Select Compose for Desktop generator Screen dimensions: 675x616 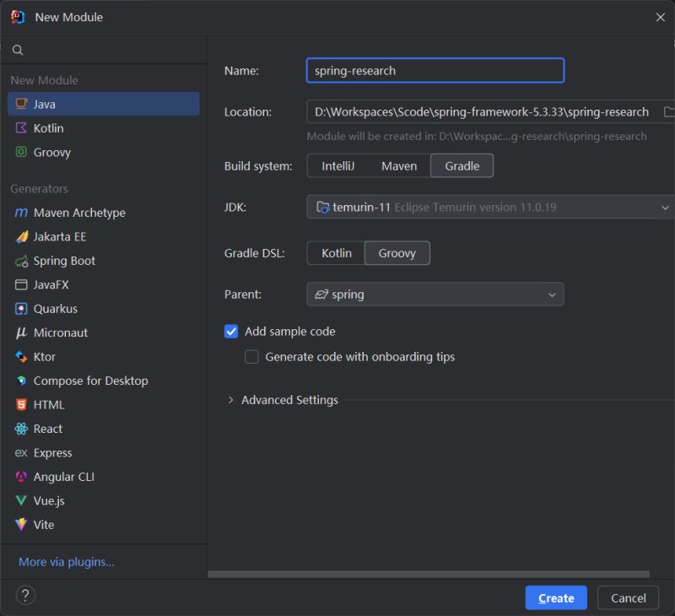(104, 381)
